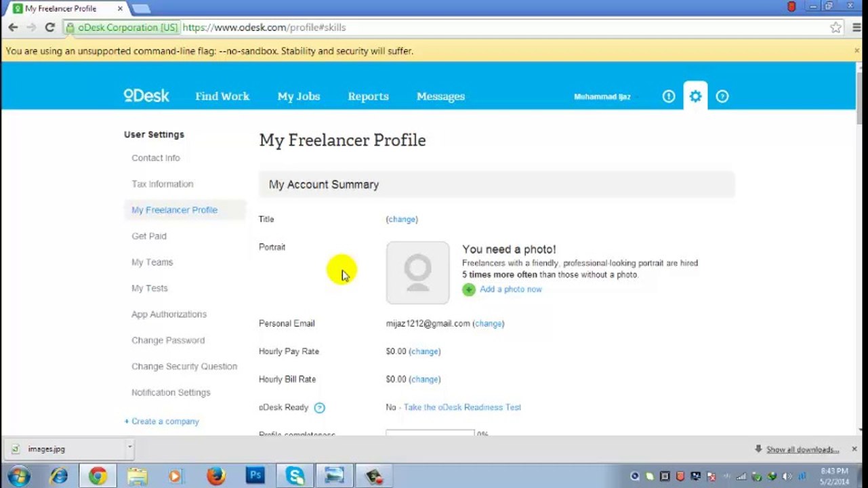Open the Reports menu

pos(368,96)
